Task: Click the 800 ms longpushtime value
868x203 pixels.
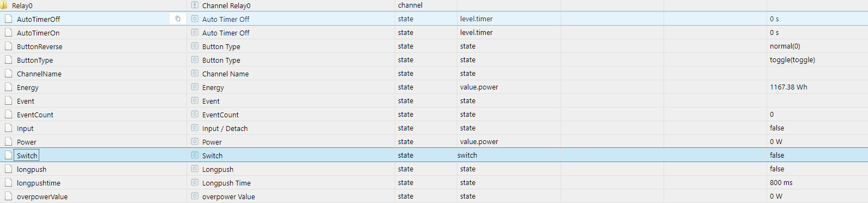Action: coord(781,182)
